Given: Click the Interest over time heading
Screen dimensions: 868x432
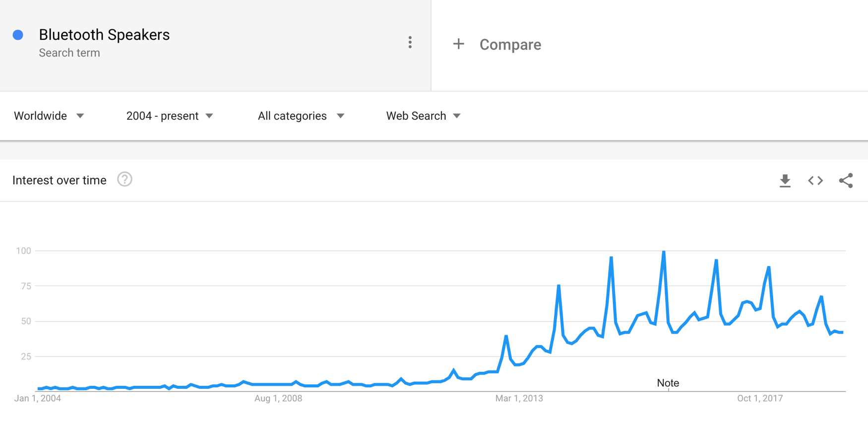Looking at the screenshot, I should pyautogui.click(x=60, y=180).
